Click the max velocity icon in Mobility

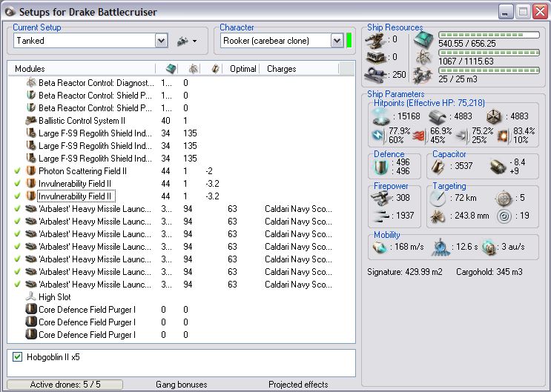[379, 247]
